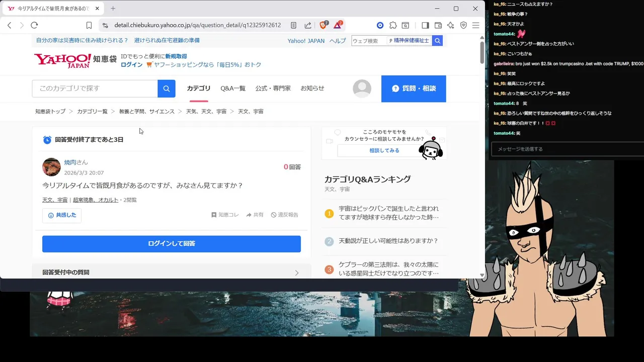The height and width of the screenshot is (362, 644).
Task: Open 自分の家は災害時に住み続けられる news link
Action: point(82,40)
